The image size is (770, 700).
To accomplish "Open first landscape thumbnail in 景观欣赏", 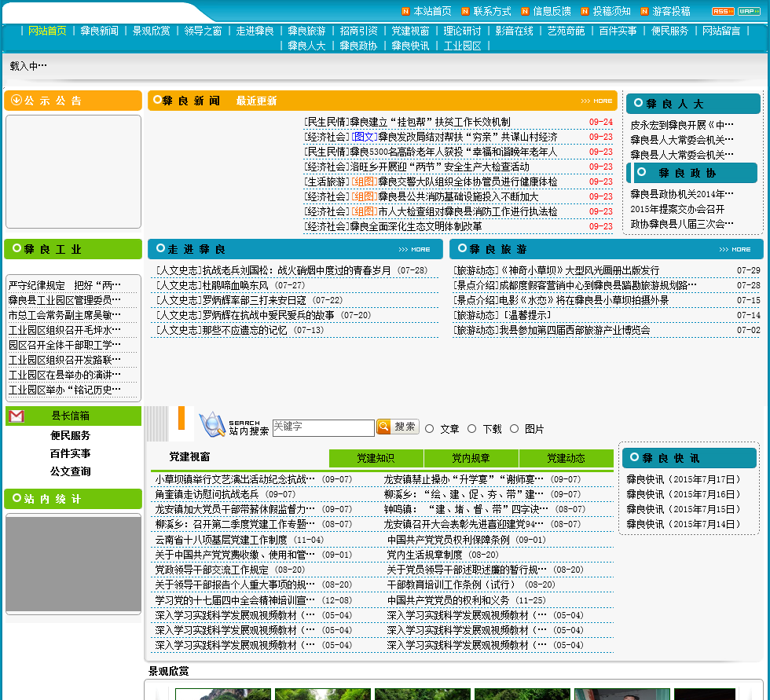I will coord(223,695).
